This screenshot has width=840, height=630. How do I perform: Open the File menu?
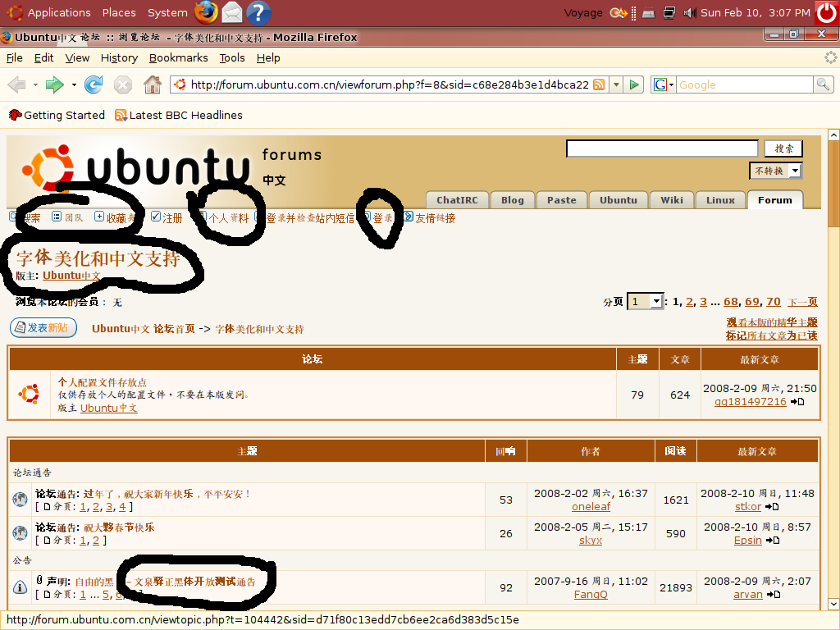pyautogui.click(x=15, y=57)
